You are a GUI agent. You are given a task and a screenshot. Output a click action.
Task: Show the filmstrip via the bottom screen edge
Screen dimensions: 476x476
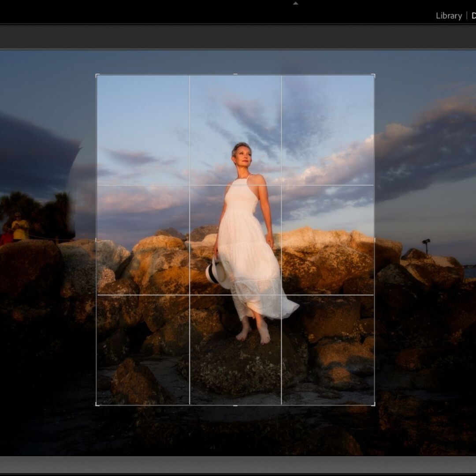click(x=238, y=475)
